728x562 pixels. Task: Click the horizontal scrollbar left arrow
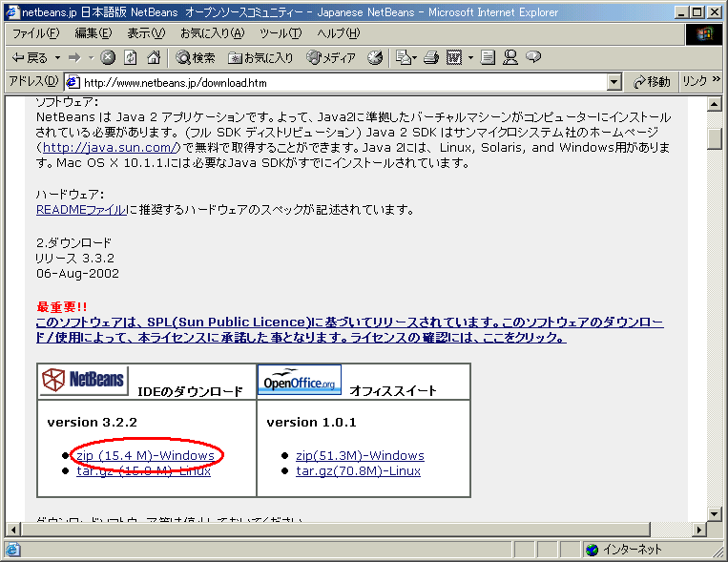(13, 529)
